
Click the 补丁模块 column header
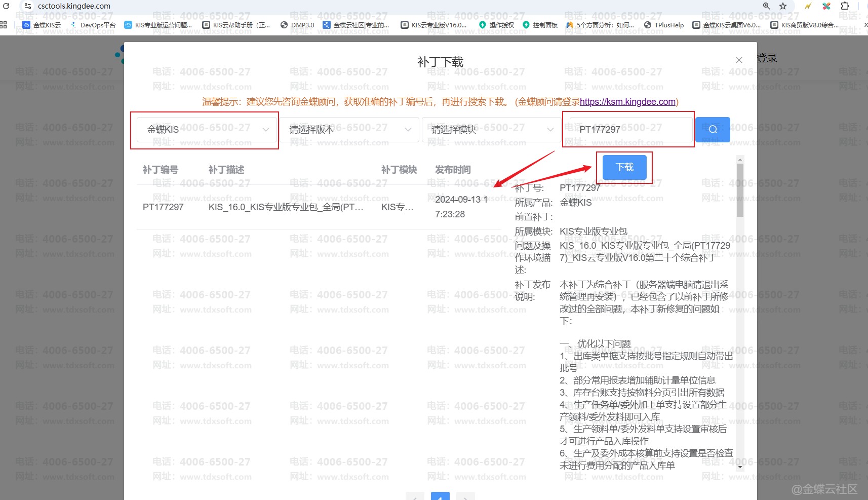tap(399, 170)
